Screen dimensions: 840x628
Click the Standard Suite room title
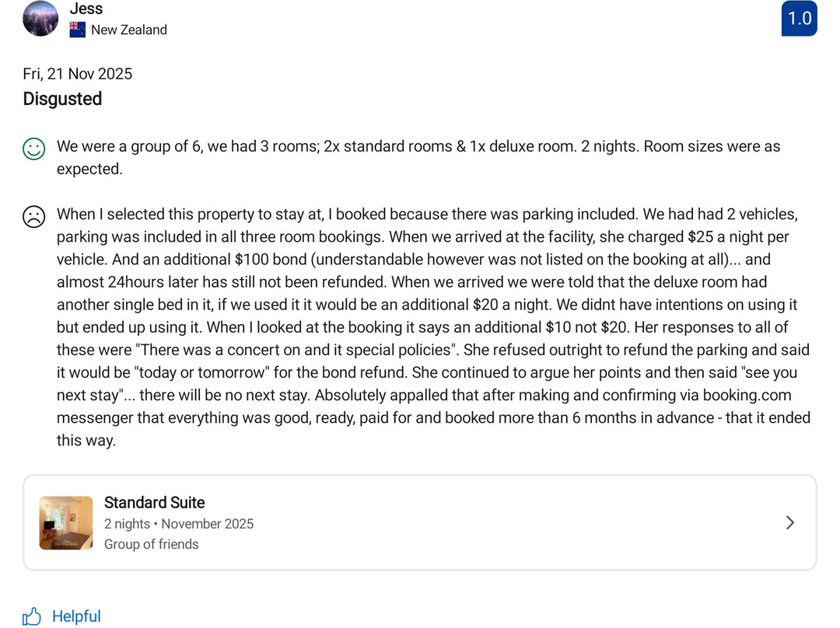click(x=154, y=502)
